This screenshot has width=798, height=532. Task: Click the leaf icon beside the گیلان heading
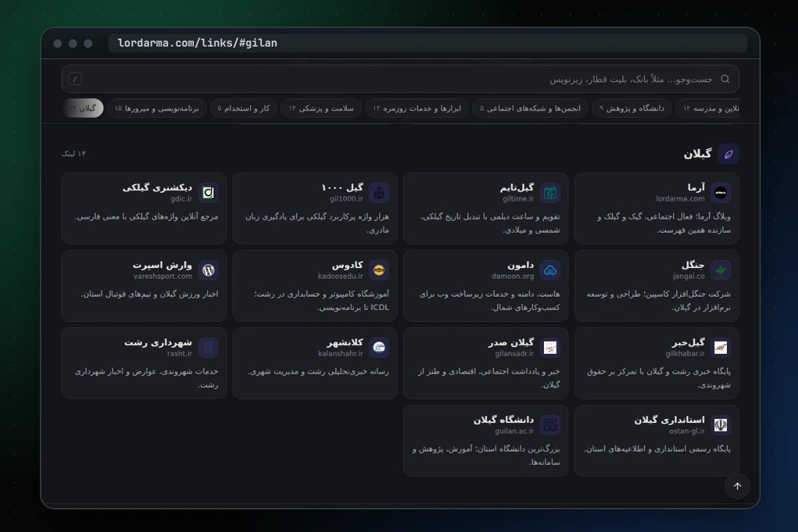(x=728, y=154)
